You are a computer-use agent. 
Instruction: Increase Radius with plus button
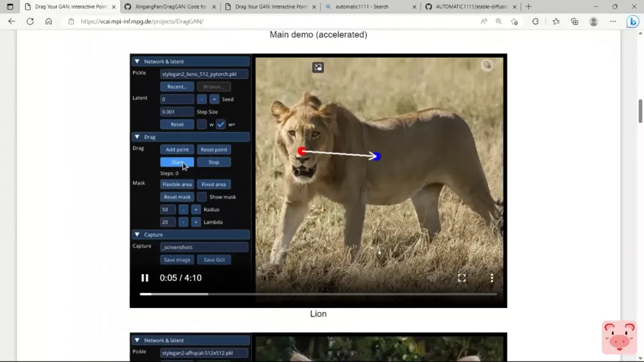point(196,209)
